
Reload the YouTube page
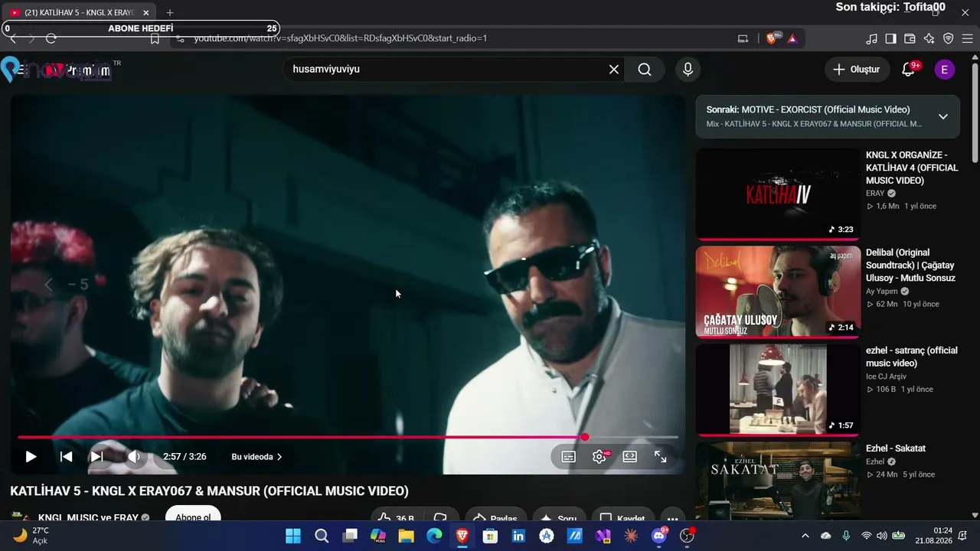click(x=51, y=38)
